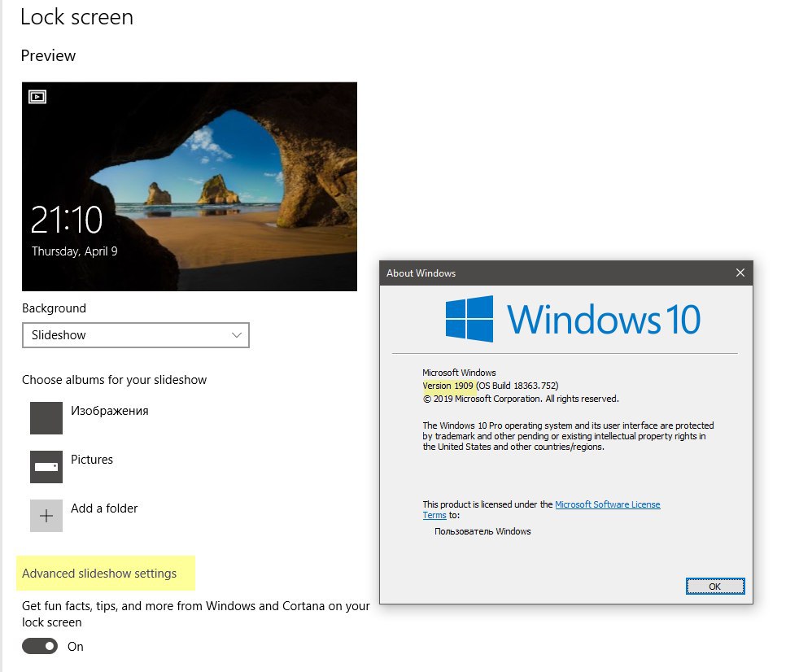This screenshot has height=672, width=799.
Task: Click the Terms link in About Windows
Action: point(434,515)
